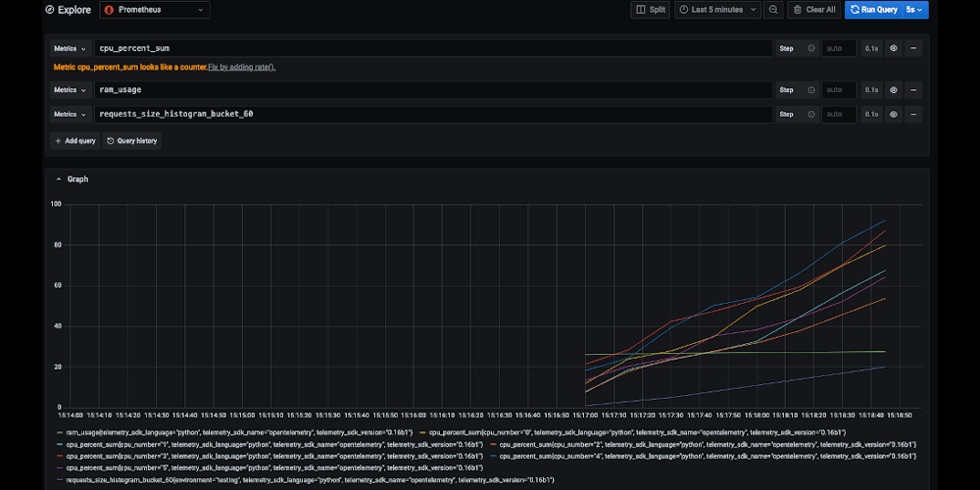
Task: Click the Step info icon for cpu_percent_sum
Action: coord(810,48)
